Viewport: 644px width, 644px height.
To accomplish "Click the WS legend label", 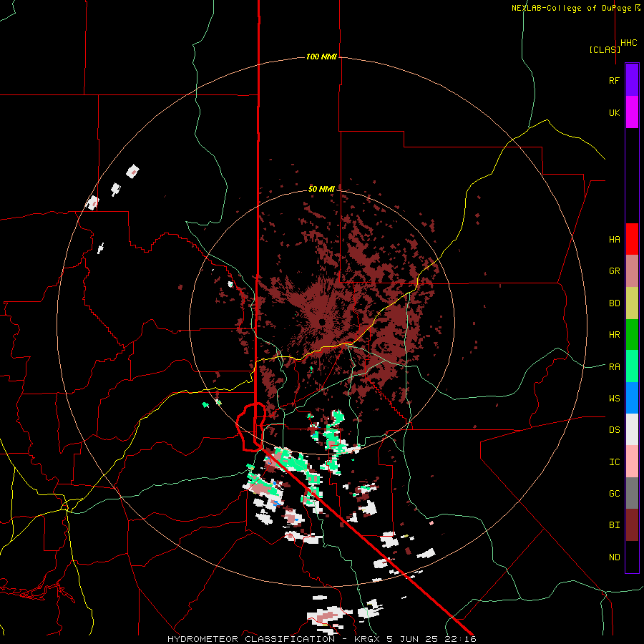I will [x=614, y=399].
